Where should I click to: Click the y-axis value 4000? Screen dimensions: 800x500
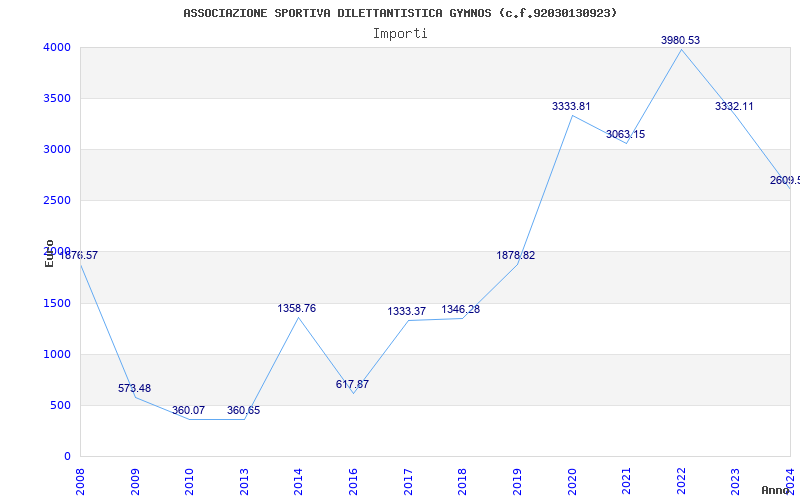(57, 47)
